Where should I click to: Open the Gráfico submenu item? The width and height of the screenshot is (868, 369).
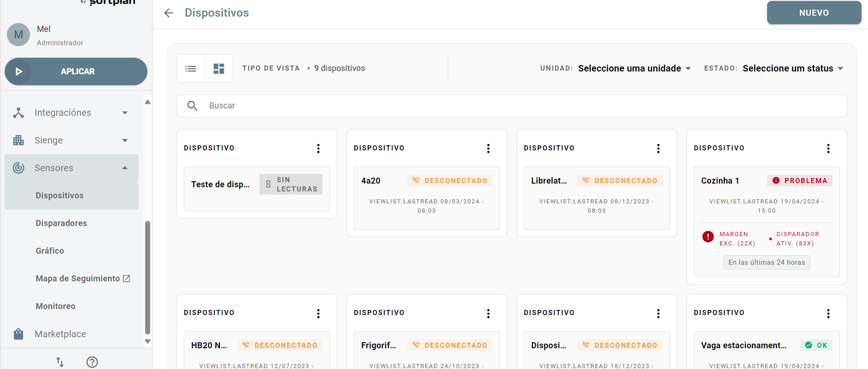(x=50, y=251)
